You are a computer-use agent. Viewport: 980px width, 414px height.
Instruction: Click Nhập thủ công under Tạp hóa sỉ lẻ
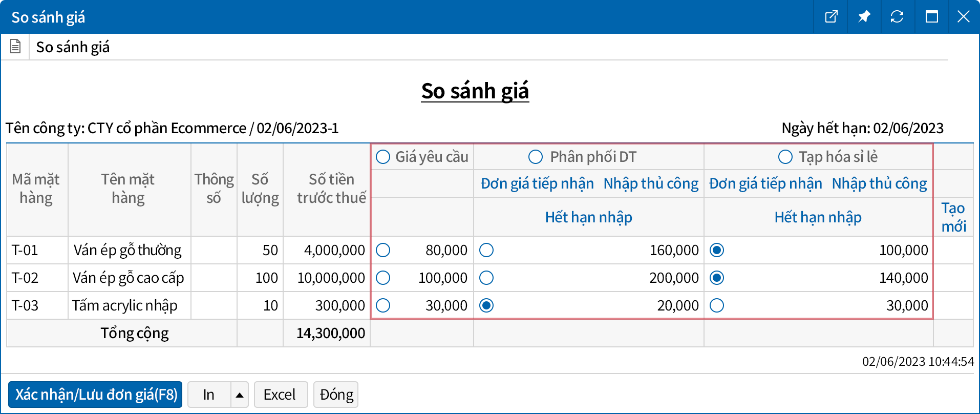[879, 183]
